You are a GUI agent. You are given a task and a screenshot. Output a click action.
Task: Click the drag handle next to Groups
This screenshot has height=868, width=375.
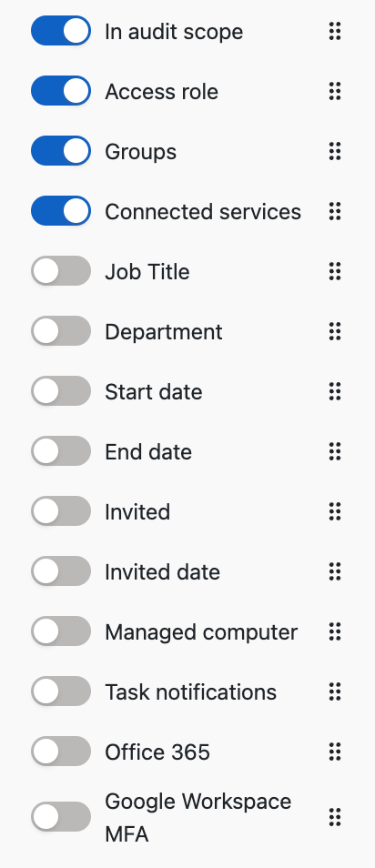coord(335,151)
